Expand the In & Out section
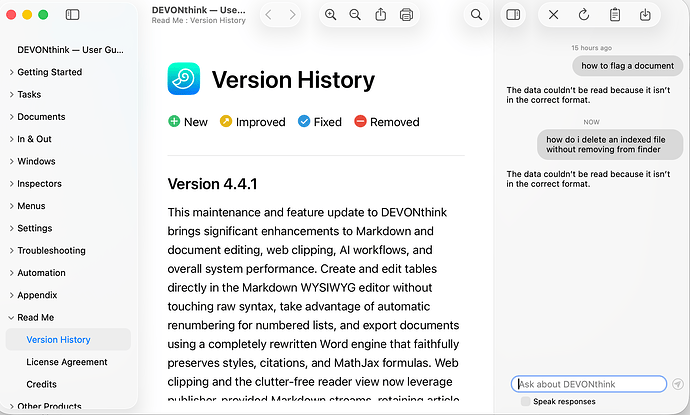This screenshot has width=690, height=415. pyautogui.click(x=11, y=139)
